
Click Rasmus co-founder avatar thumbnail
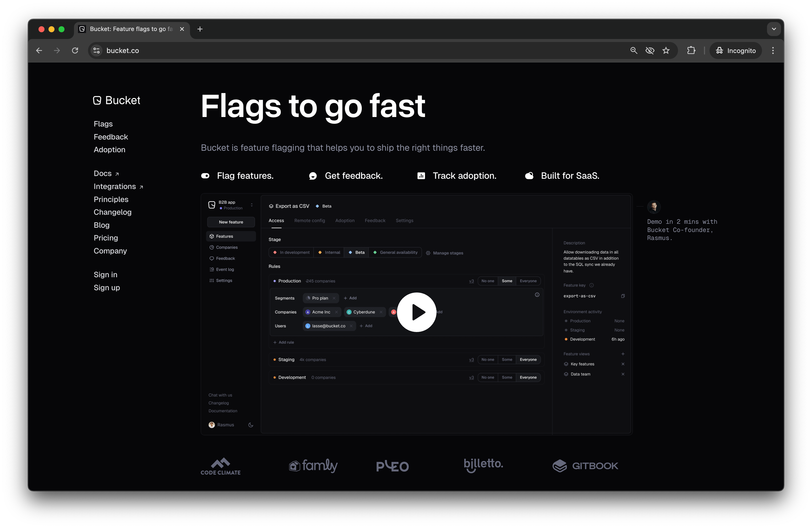(654, 207)
